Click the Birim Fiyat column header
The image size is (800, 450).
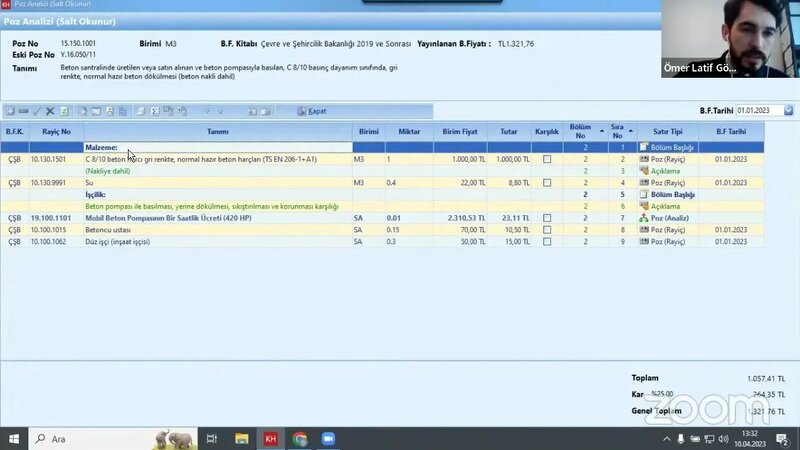pos(460,132)
